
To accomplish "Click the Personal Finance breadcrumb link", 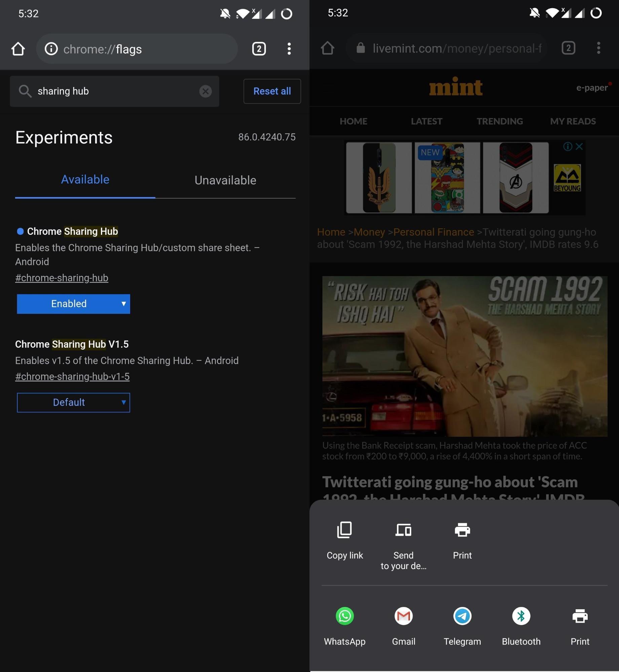I will tap(434, 232).
